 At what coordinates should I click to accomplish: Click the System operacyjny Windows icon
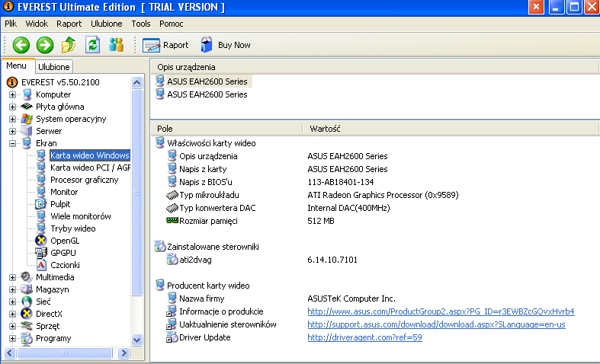[27, 119]
